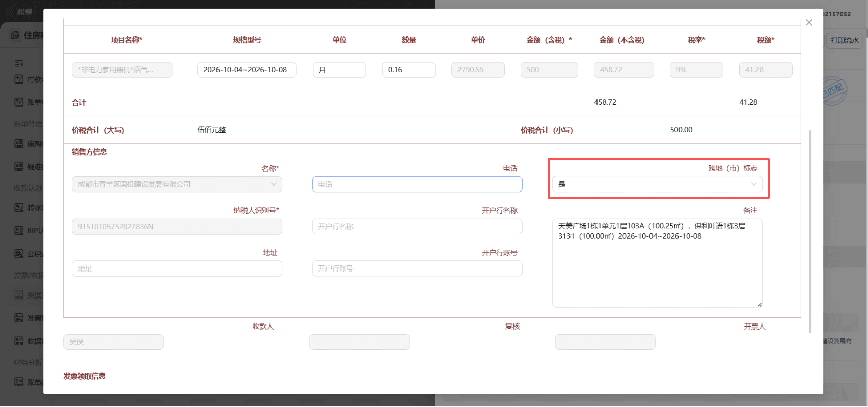Click the 税额 field showing 41.28
This screenshot has height=407, width=868.
point(766,70)
